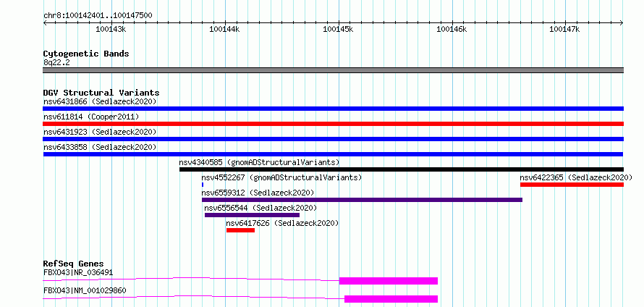The width and height of the screenshot is (644, 307).
Task: Open the nsv6422365 (Sedlazeck2020) label
Action: [x=576, y=177]
